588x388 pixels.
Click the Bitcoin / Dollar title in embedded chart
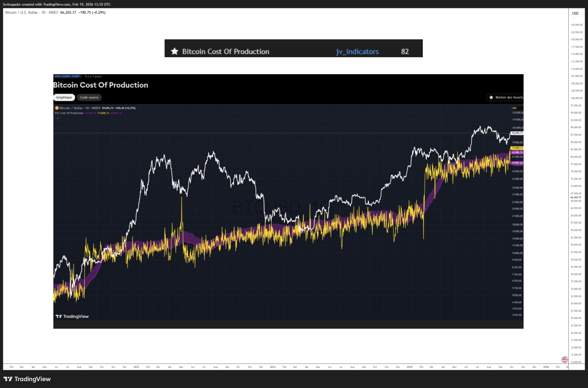(x=71, y=108)
